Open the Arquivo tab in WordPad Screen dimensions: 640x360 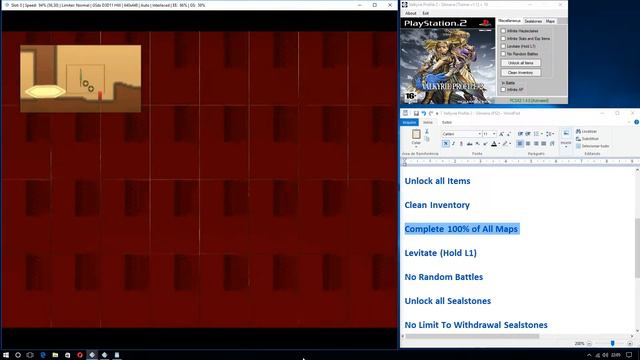409,122
